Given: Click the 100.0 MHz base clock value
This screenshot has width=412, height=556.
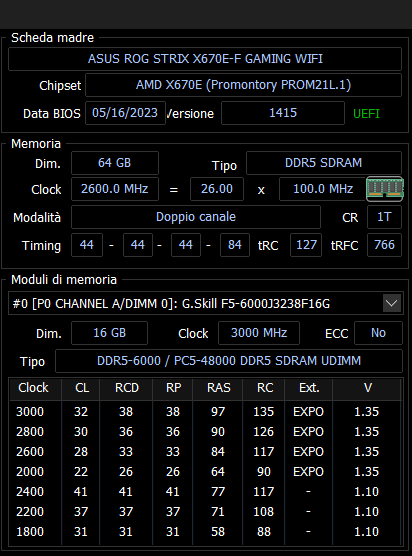Looking at the screenshot, I should (x=323, y=189).
